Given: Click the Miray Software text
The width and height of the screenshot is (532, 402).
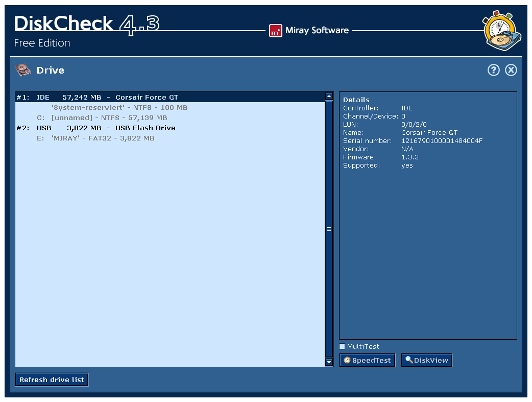Looking at the screenshot, I should tap(317, 31).
